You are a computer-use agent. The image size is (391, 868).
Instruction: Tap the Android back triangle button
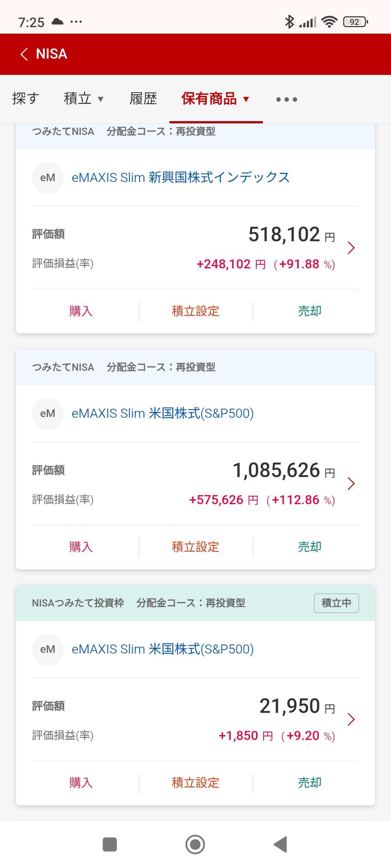click(281, 844)
